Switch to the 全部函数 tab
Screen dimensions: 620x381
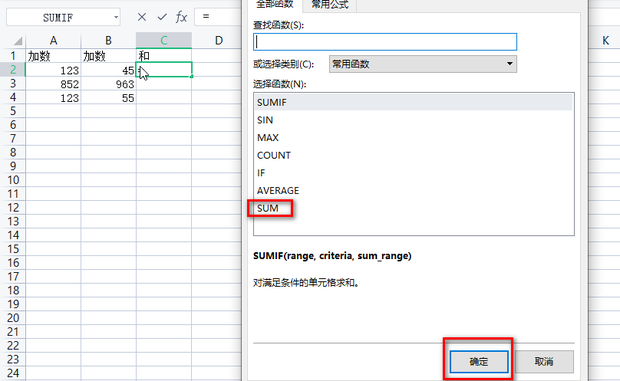[x=275, y=4]
